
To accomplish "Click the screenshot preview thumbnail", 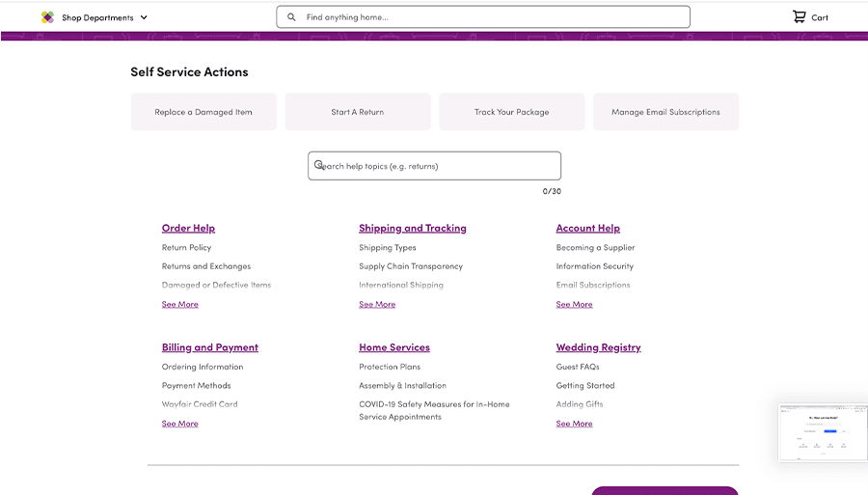I will [823, 432].
